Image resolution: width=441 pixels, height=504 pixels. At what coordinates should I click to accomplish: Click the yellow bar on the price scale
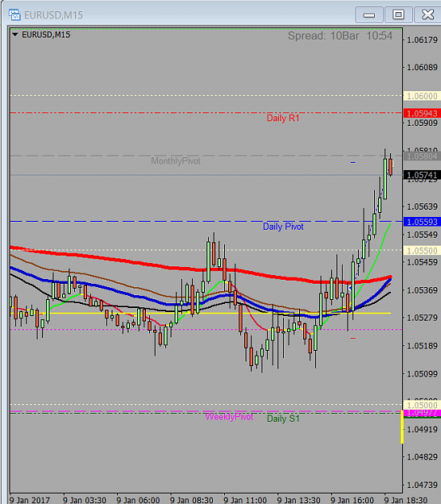[x=402, y=429]
